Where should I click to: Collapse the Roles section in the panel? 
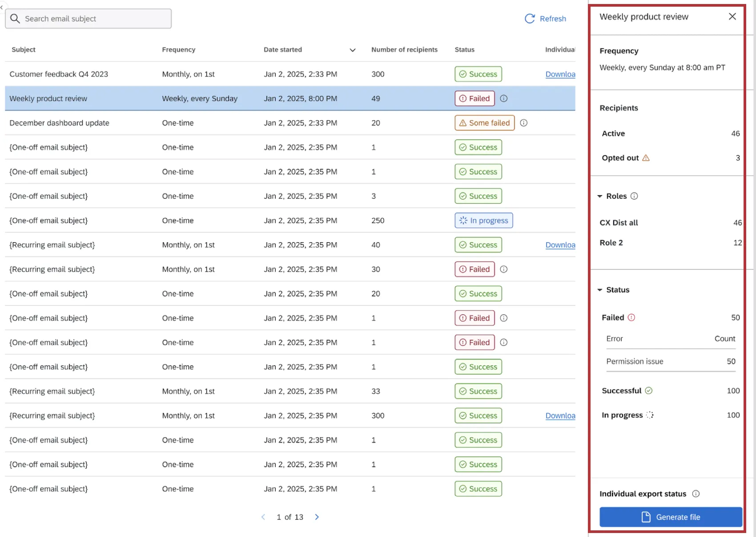[599, 196]
